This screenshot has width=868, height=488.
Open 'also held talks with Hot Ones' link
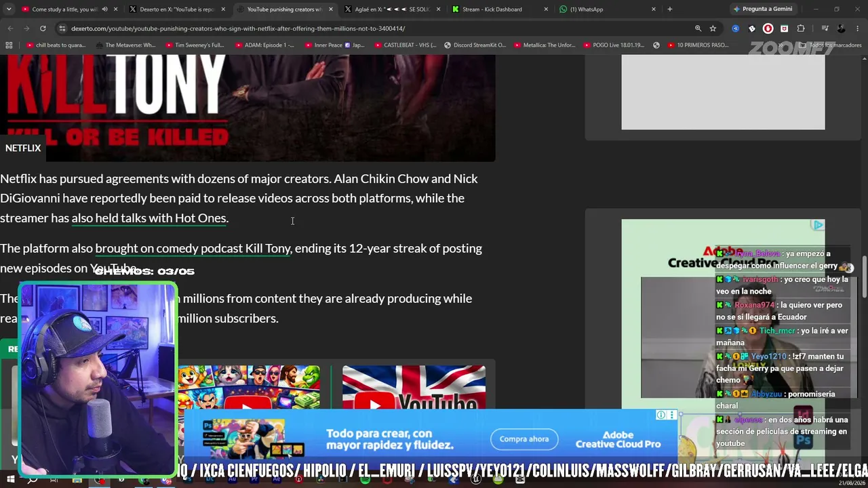click(x=150, y=218)
